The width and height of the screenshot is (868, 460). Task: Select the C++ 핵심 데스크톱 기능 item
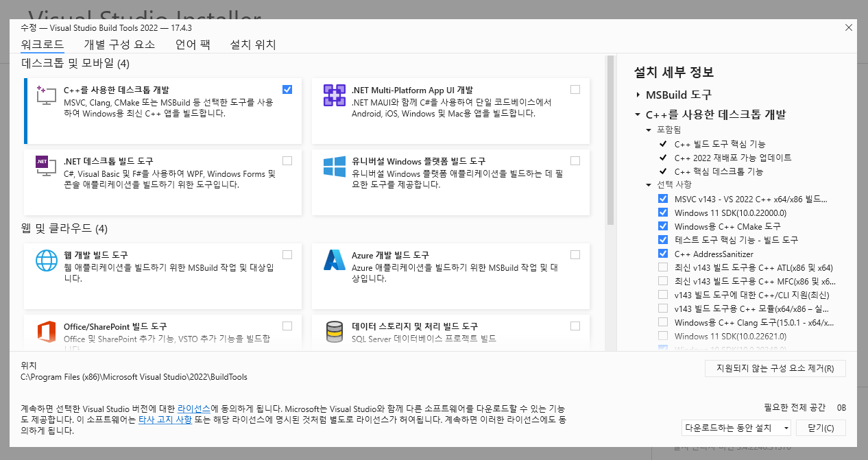(x=719, y=171)
